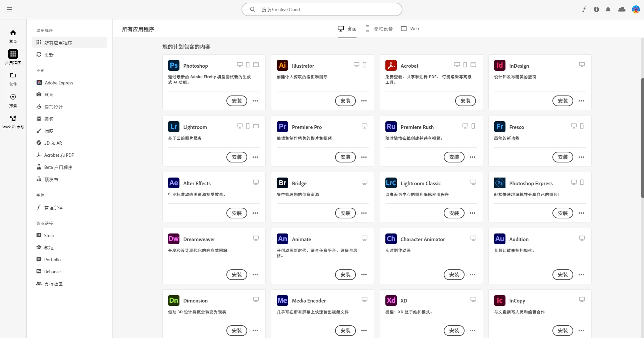
Task: Open 视频 (Video) category
Action: tap(70, 119)
